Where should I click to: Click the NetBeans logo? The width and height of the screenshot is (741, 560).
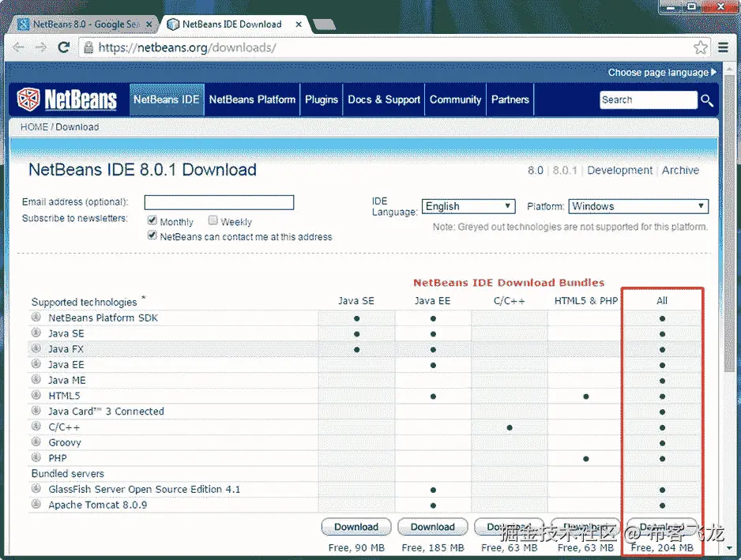[66, 100]
